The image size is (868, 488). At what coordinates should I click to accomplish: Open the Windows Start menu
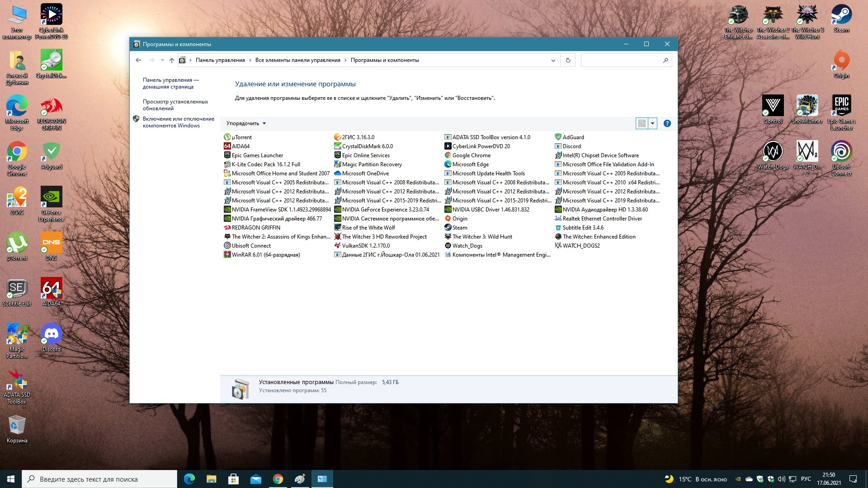click(x=11, y=479)
